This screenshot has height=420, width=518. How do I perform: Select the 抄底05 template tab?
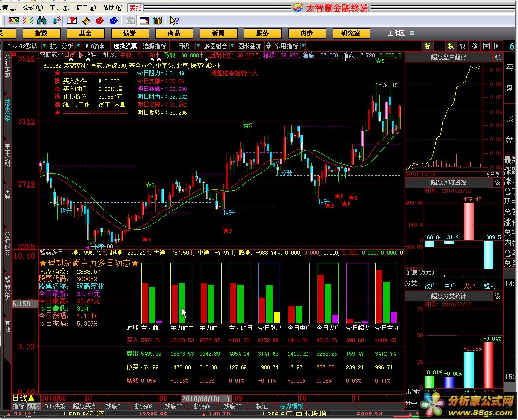(233, 406)
